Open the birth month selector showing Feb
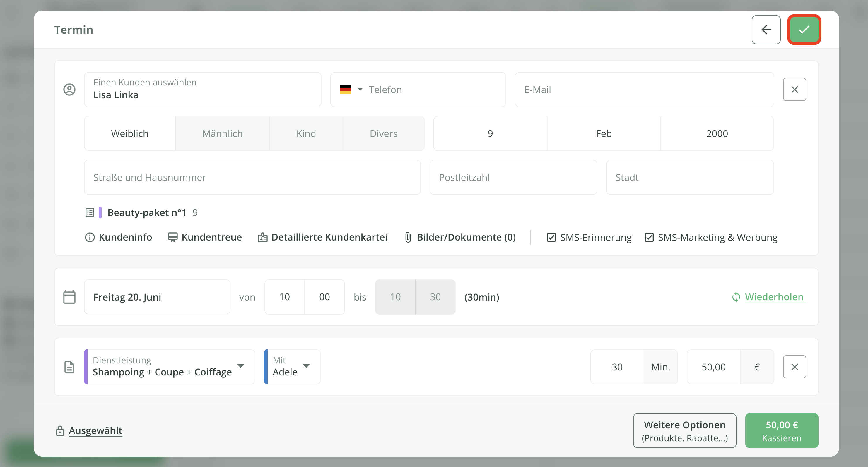 [604, 134]
